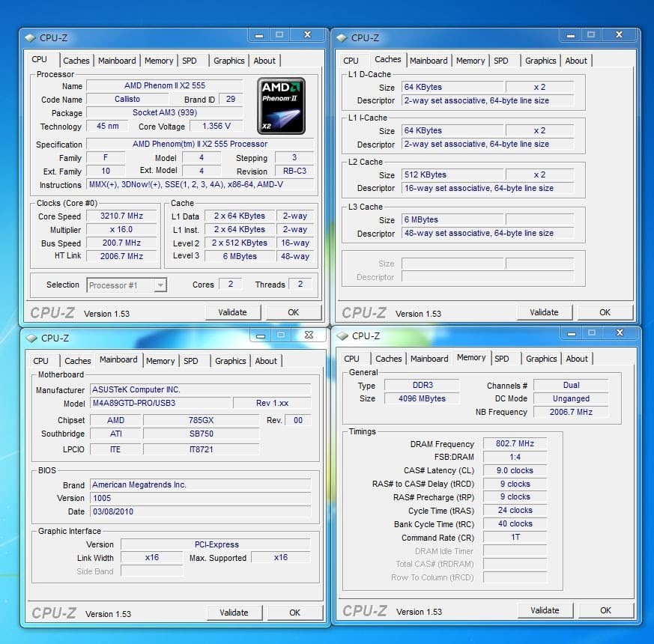
Task: Switch to CPU tab in the Memory window
Action: point(351,359)
